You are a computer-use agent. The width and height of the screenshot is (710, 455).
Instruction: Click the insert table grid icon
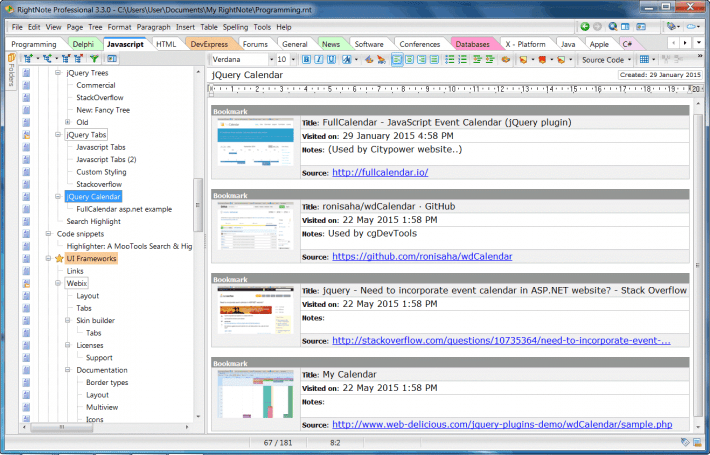click(644, 59)
